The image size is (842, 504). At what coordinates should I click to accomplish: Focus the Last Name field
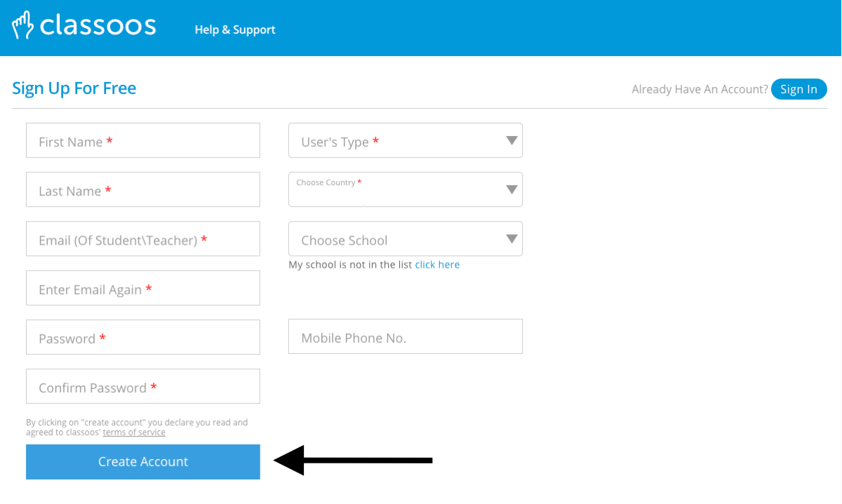tap(143, 190)
